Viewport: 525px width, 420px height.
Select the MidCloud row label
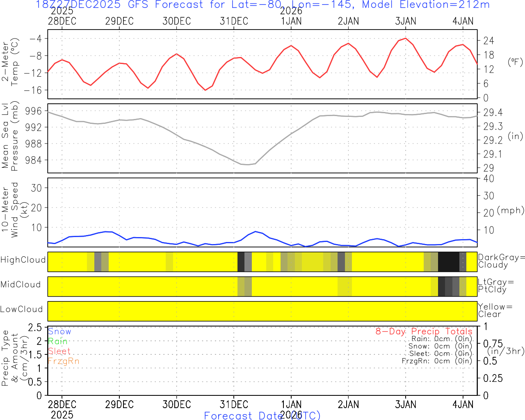click(x=21, y=285)
